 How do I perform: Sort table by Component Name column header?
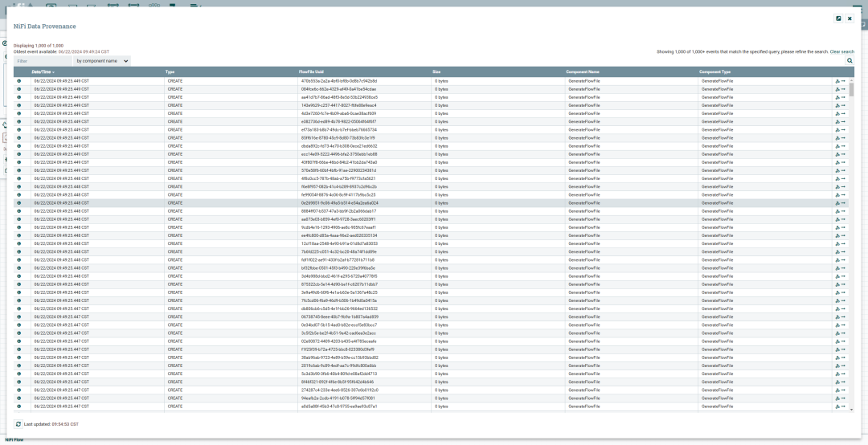583,72
